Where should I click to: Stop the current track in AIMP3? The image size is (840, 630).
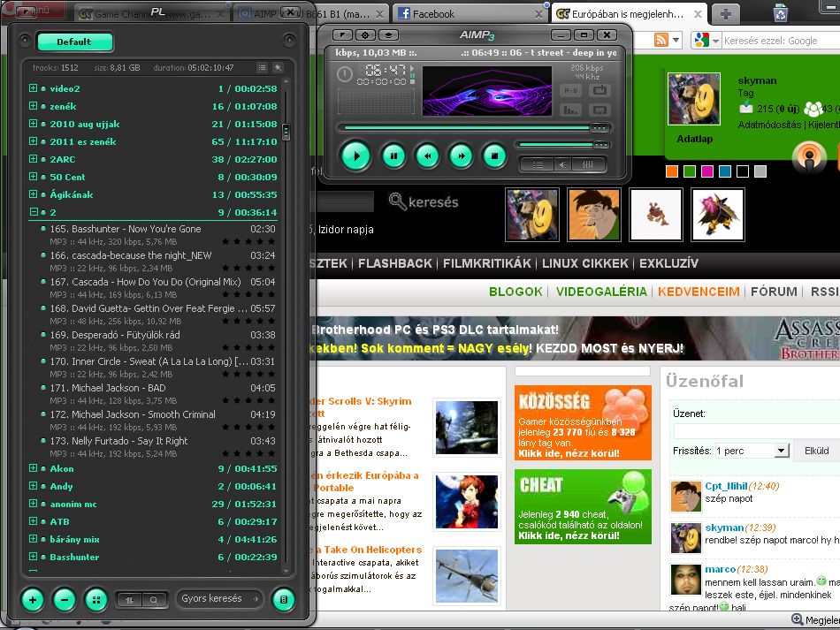coord(496,156)
